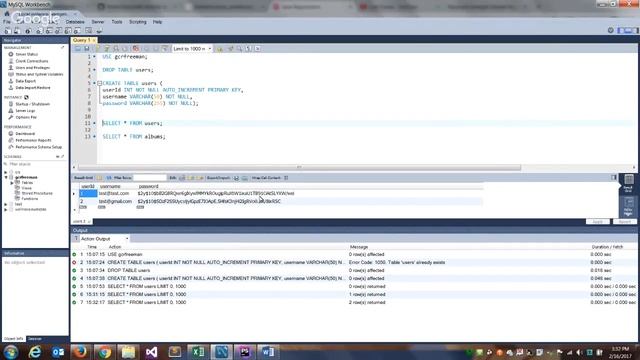Select the users 2 result tab
The height and width of the screenshot is (360, 640).
(82, 222)
